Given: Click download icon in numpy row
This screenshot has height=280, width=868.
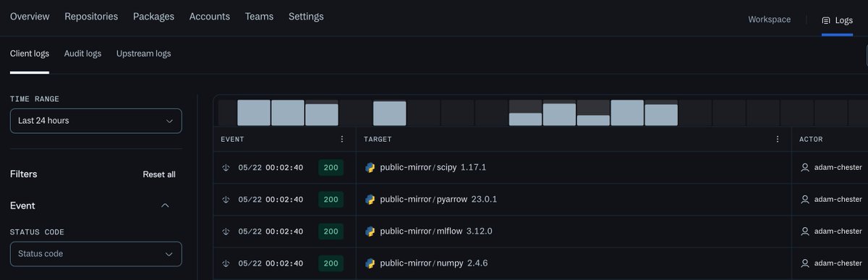Looking at the screenshot, I should [226, 263].
